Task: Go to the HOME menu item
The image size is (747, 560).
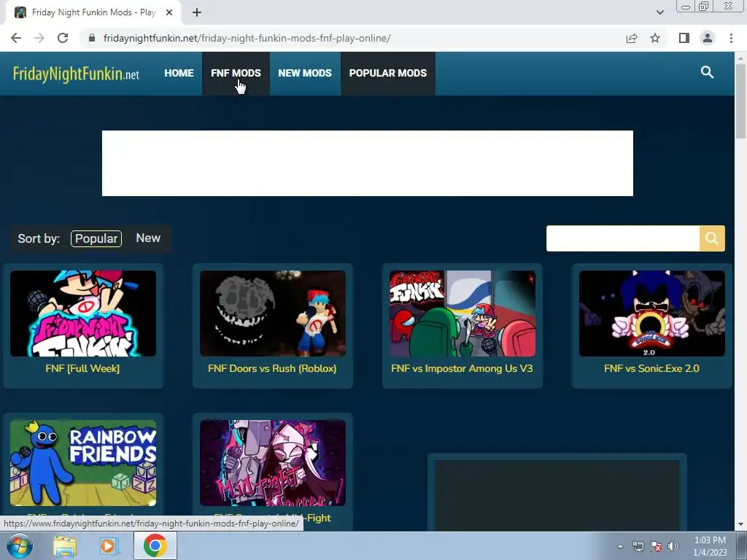Action: 179,74
